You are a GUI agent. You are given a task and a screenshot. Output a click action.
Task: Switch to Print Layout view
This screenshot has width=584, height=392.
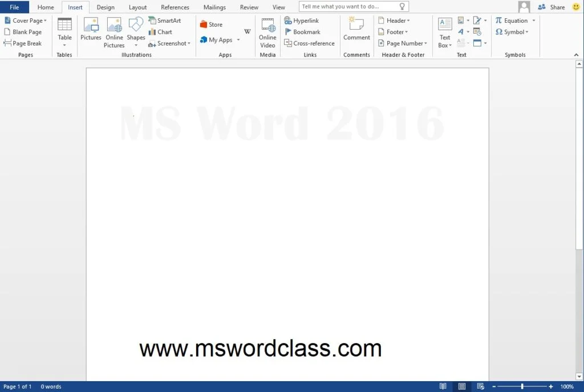coord(462,386)
